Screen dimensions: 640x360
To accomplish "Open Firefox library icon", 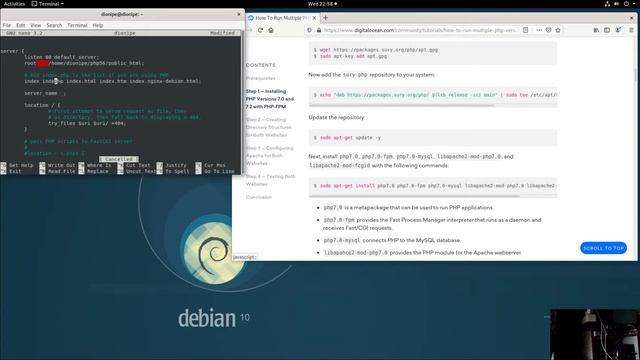I will [x=596, y=30].
